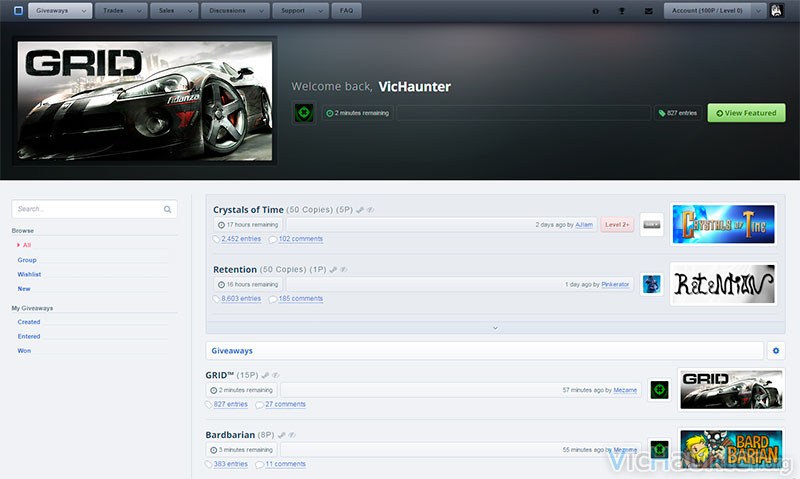This screenshot has width=800, height=479.
Task: Open the featured GRID banner image
Action: 145,100
